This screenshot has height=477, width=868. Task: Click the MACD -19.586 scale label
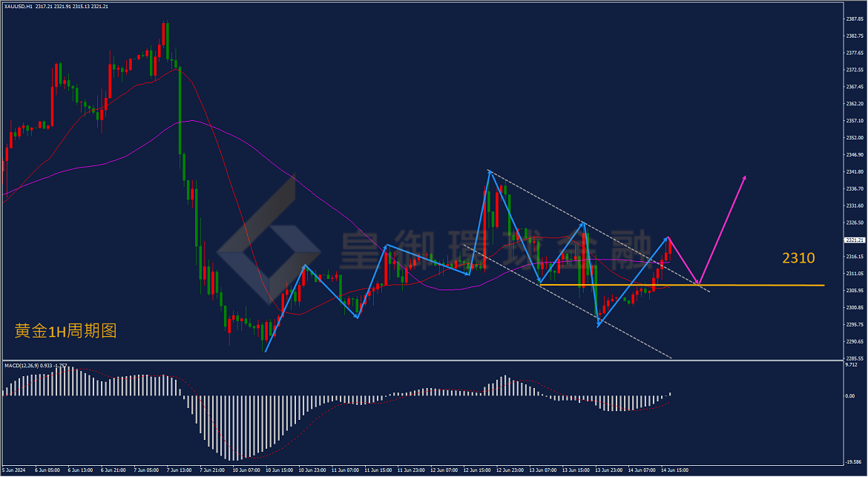(x=853, y=462)
